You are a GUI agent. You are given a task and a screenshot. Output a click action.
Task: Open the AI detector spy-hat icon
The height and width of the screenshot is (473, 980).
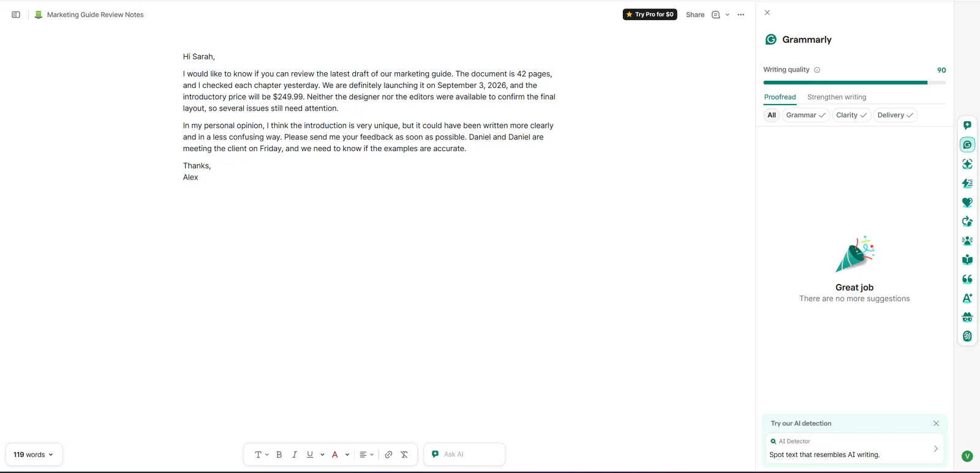coord(967,317)
